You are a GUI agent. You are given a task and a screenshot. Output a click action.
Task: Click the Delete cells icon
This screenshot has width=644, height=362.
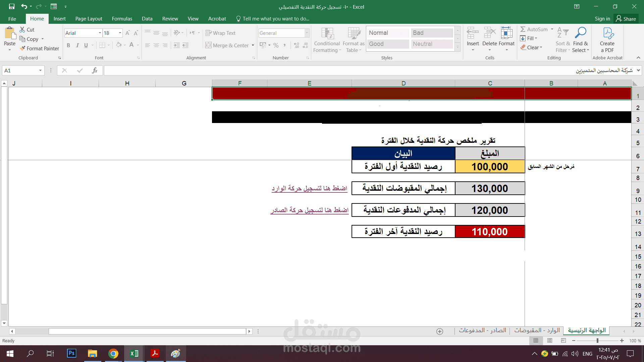click(490, 34)
